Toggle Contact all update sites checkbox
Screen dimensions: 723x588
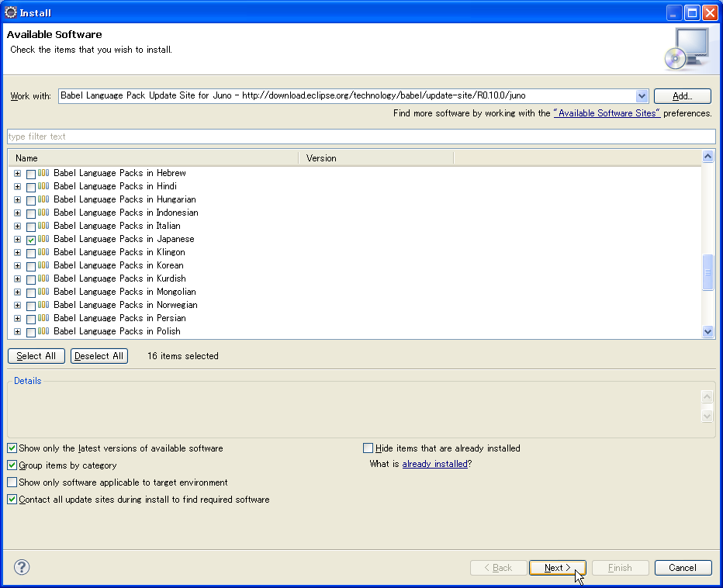pyautogui.click(x=12, y=500)
